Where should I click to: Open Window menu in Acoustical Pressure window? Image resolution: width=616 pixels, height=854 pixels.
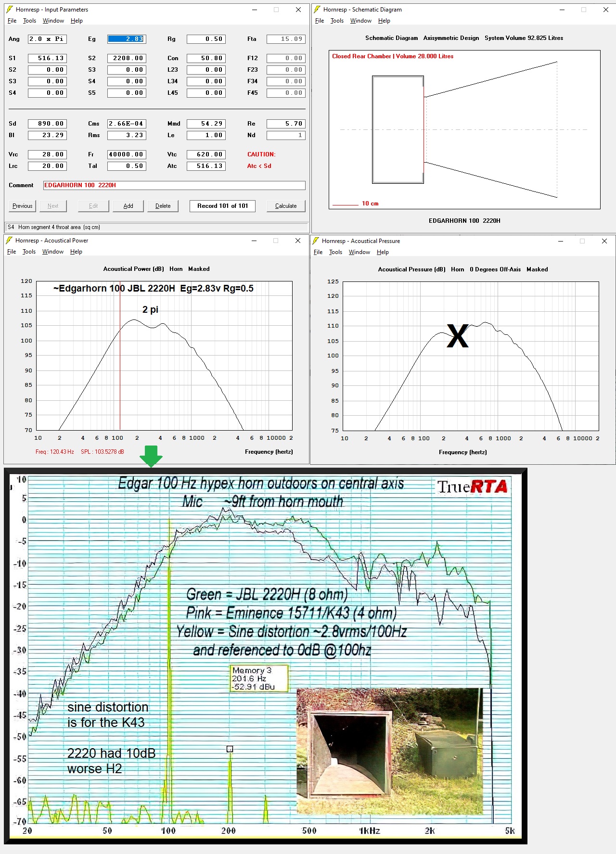(x=359, y=252)
